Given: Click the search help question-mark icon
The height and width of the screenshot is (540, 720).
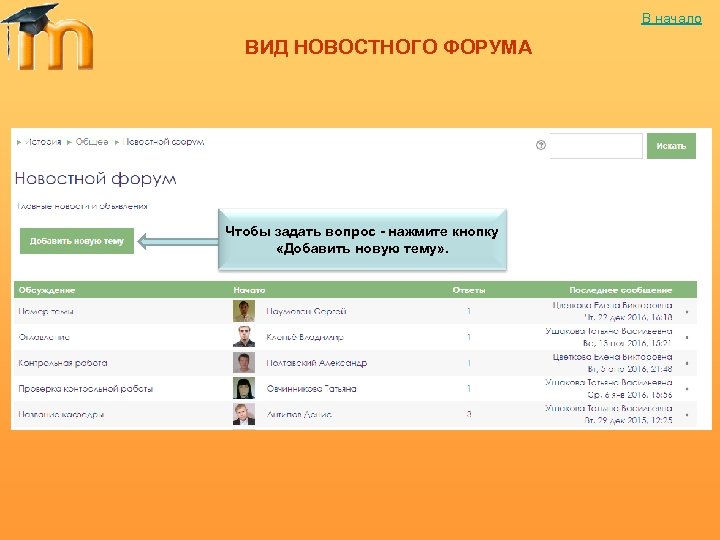Looking at the screenshot, I should (x=541, y=145).
